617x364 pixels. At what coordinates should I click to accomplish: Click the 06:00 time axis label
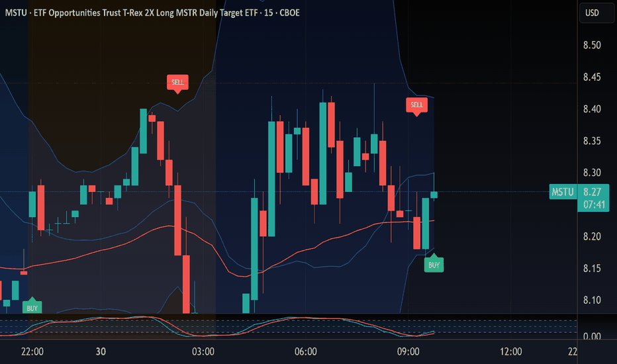click(306, 351)
